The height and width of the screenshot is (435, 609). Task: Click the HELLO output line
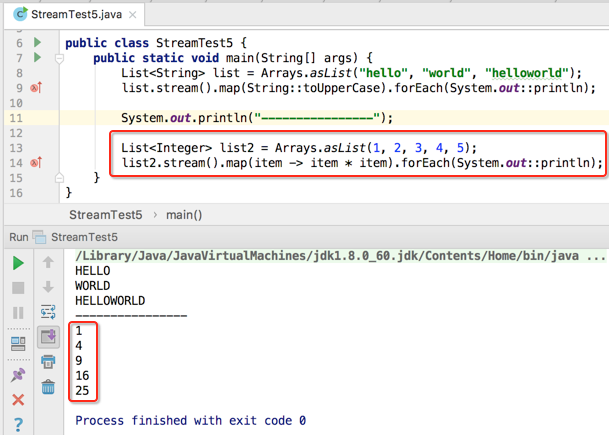(92, 271)
